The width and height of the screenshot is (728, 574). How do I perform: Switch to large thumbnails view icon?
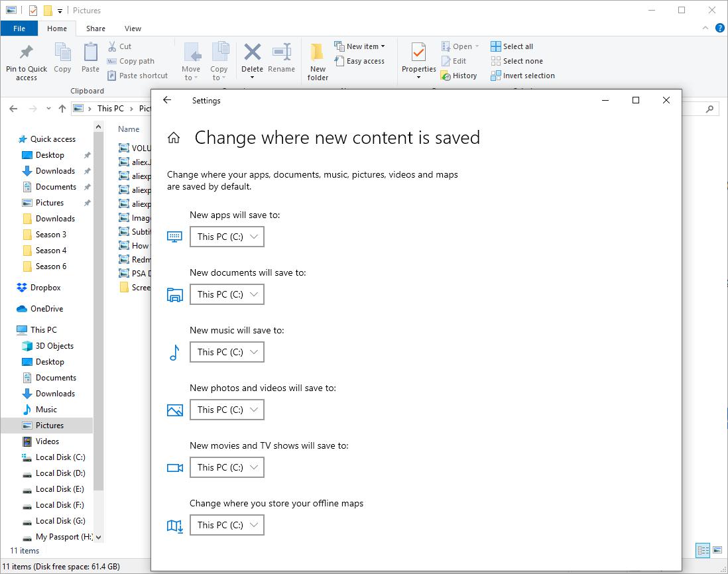click(717, 550)
